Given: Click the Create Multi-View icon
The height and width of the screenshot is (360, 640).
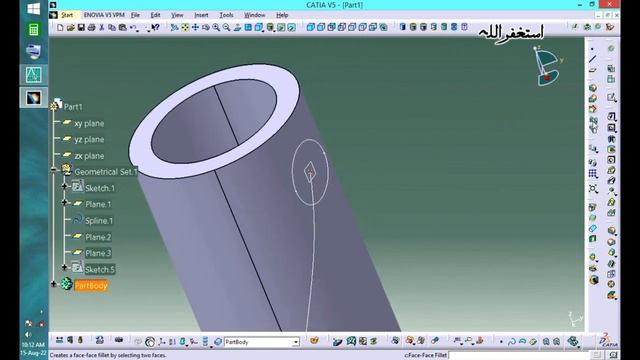Looking at the screenshot, I should 248,27.
